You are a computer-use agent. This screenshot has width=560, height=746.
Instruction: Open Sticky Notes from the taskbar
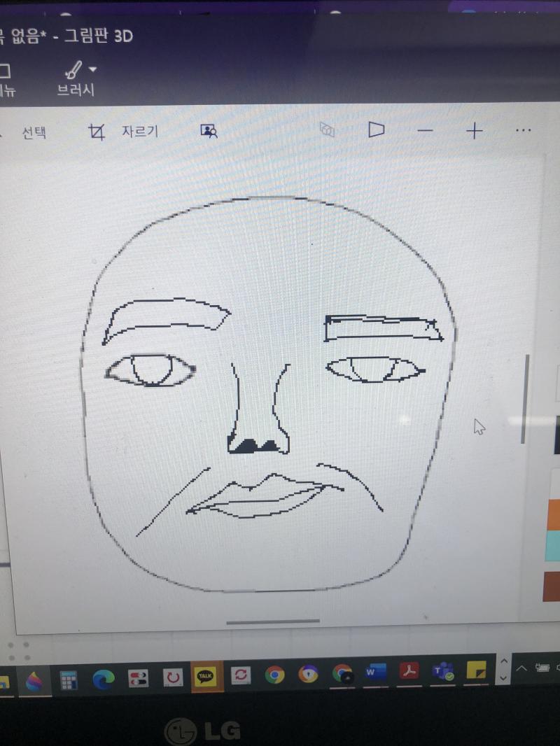476,670
